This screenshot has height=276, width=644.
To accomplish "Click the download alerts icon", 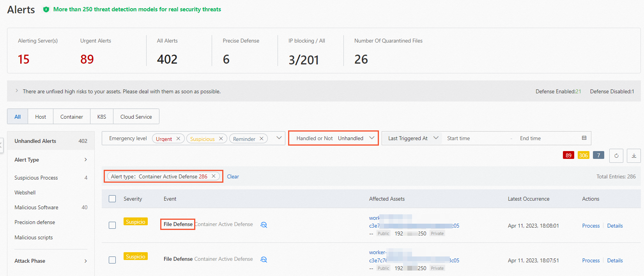I will [634, 156].
